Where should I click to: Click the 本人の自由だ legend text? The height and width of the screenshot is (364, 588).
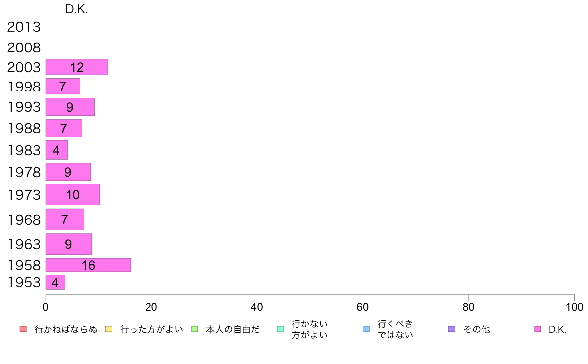click(233, 329)
